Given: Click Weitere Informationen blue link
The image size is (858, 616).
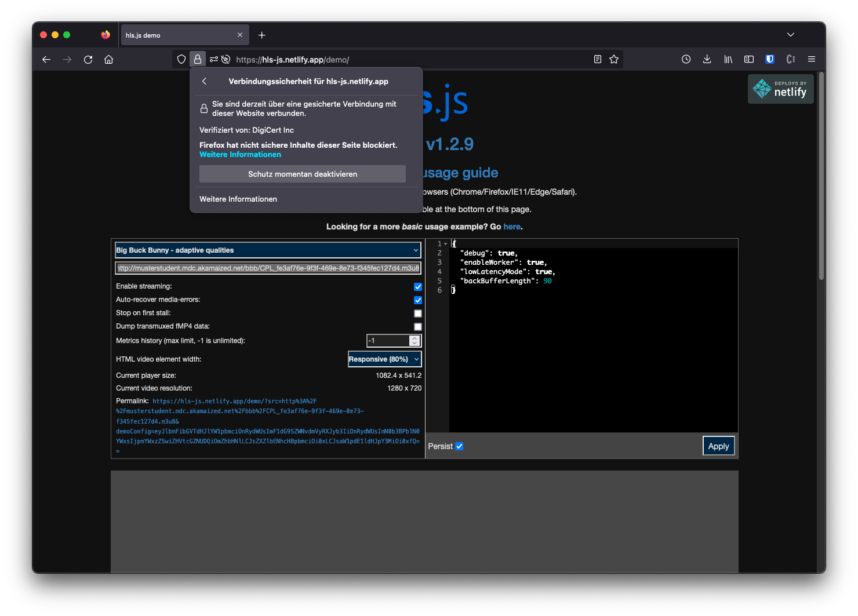Looking at the screenshot, I should point(240,155).
